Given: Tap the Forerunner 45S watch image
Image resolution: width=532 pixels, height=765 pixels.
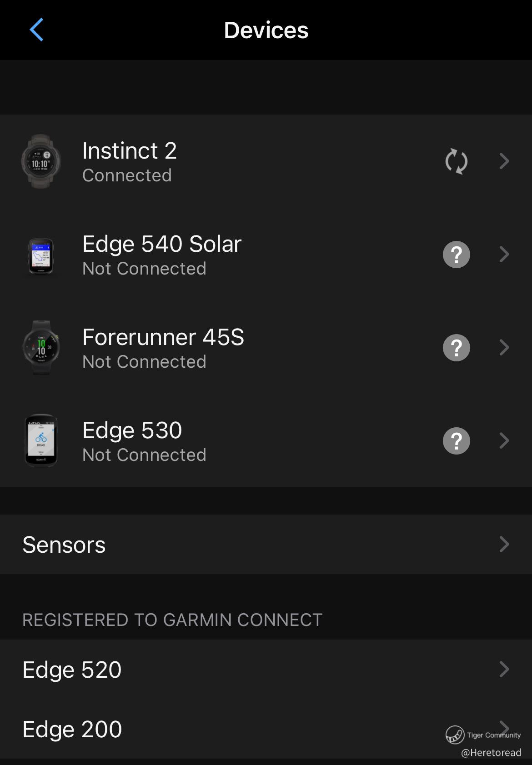Looking at the screenshot, I should pos(41,348).
